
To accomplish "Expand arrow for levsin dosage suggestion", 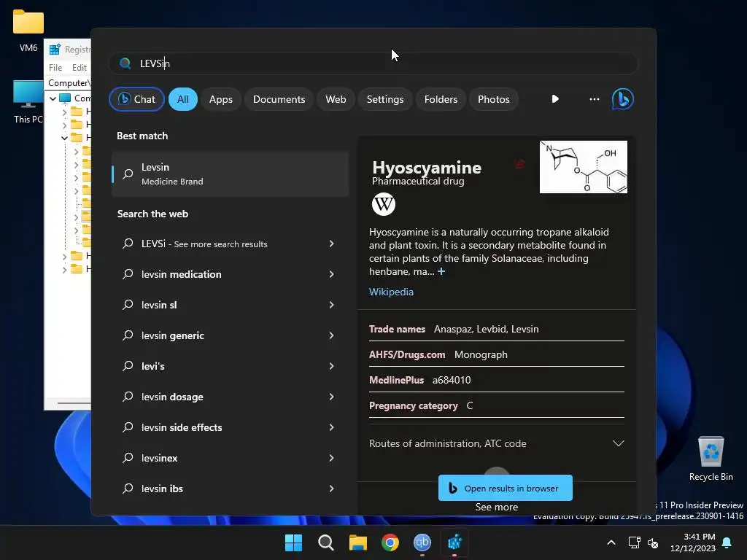I will point(332,397).
